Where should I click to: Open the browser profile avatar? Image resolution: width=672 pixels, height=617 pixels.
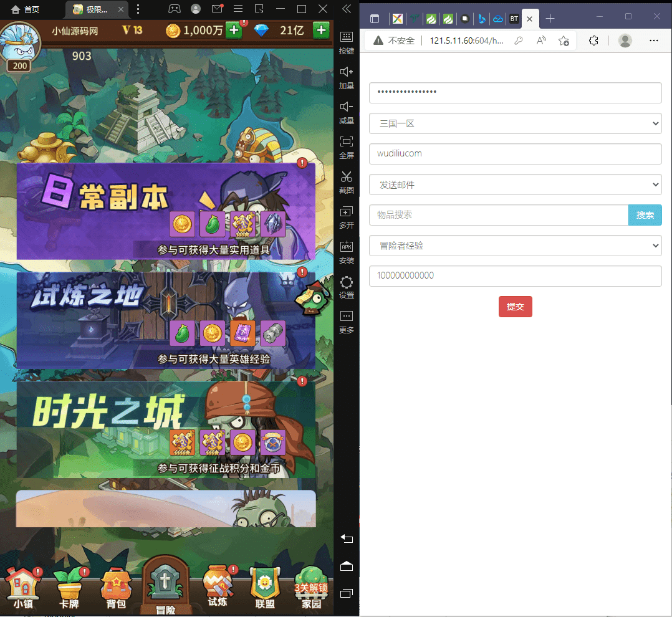(x=625, y=41)
